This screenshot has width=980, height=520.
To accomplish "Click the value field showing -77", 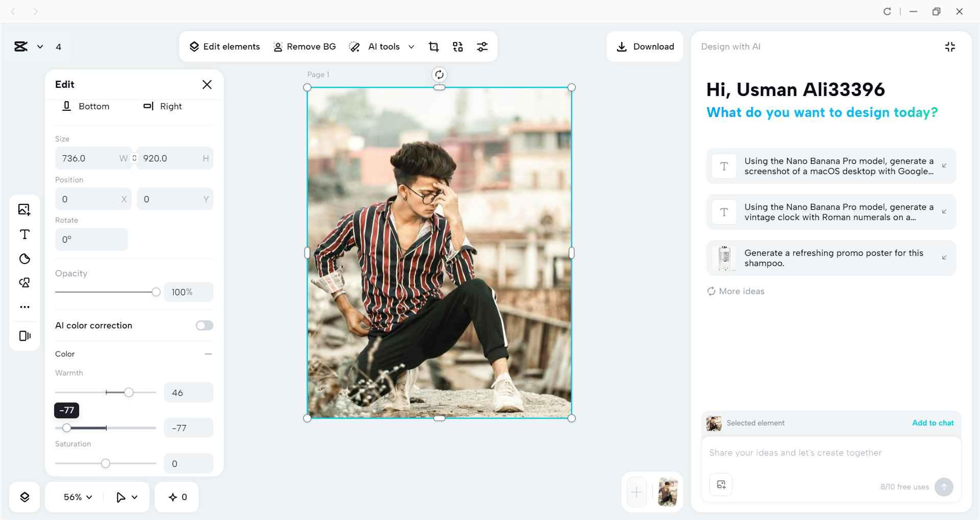I will (x=188, y=428).
